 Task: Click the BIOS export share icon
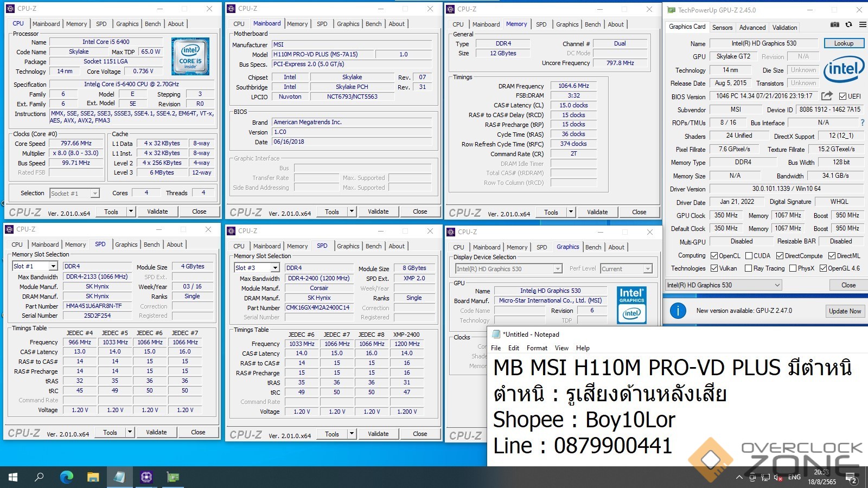click(x=826, y=96)
